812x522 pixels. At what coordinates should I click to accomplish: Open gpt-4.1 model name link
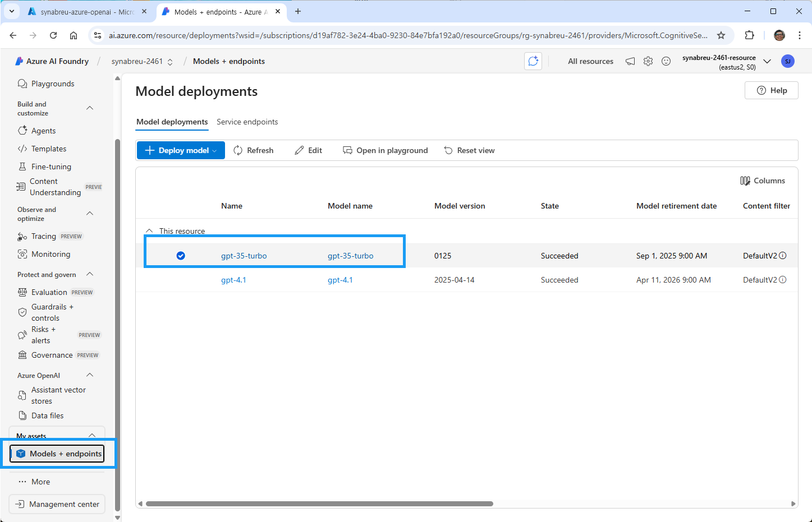pos(340,280)
